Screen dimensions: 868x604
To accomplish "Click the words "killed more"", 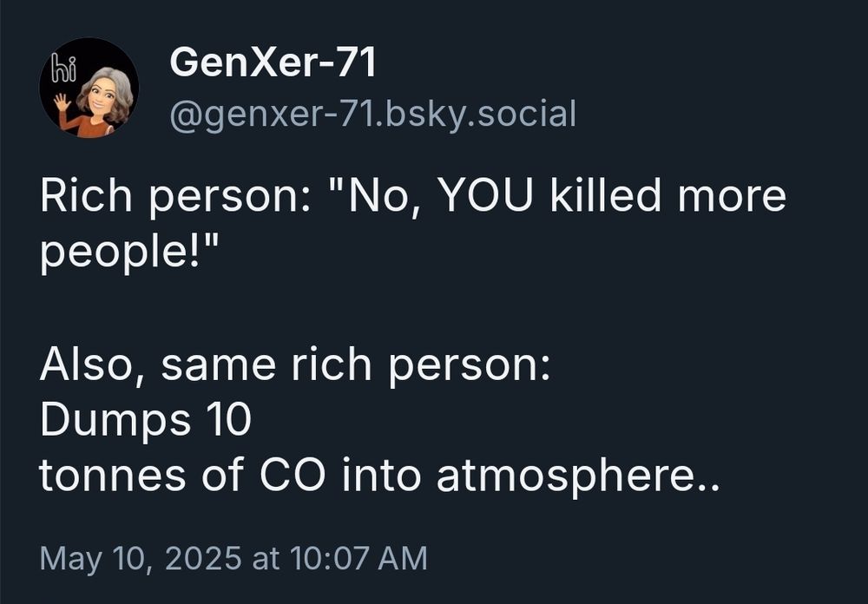I will tap(668, 195).
